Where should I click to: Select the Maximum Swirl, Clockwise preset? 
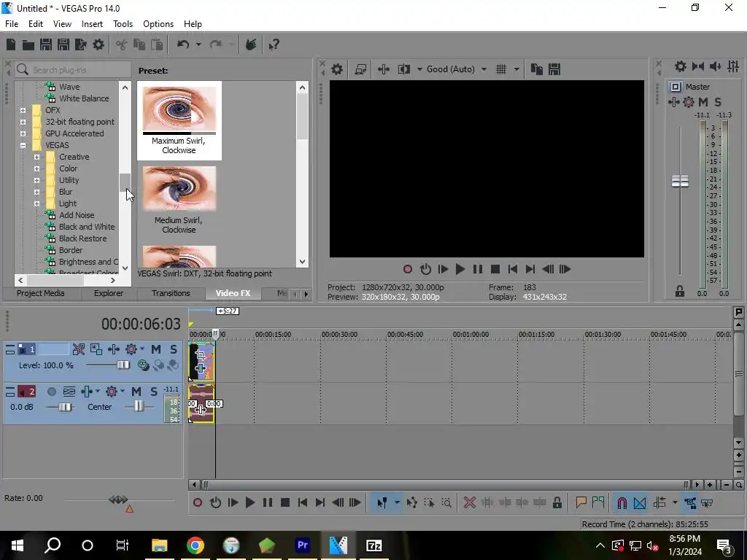[x=179, y=120]
